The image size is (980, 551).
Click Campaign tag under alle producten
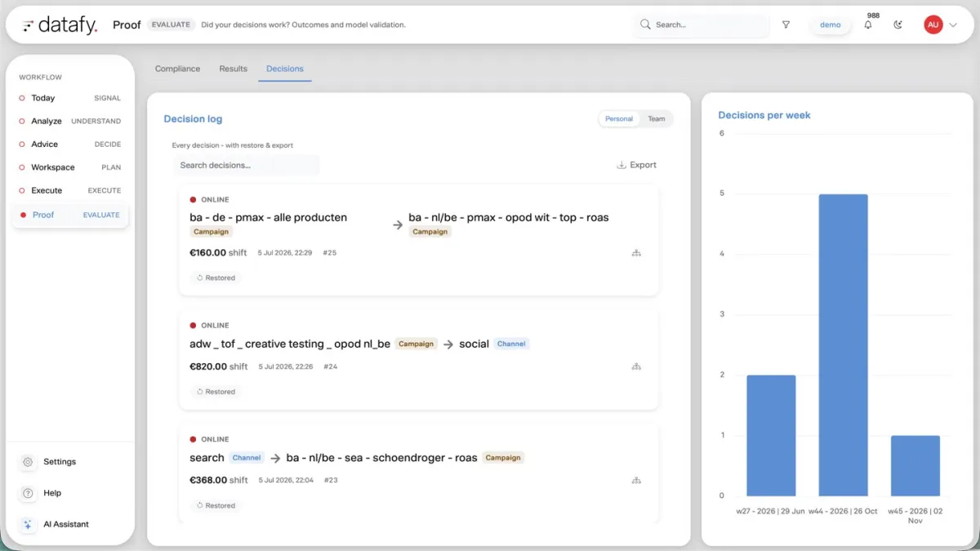tap(212, 232)
